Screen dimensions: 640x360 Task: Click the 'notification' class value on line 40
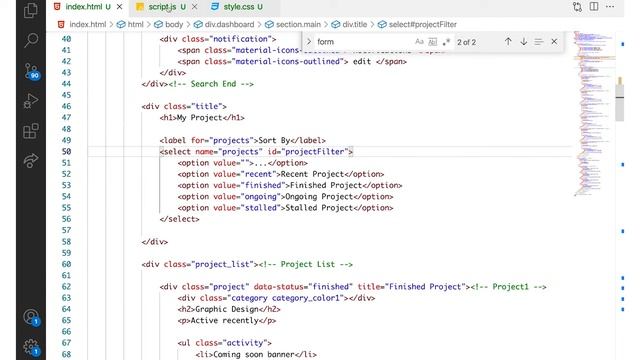240,39
